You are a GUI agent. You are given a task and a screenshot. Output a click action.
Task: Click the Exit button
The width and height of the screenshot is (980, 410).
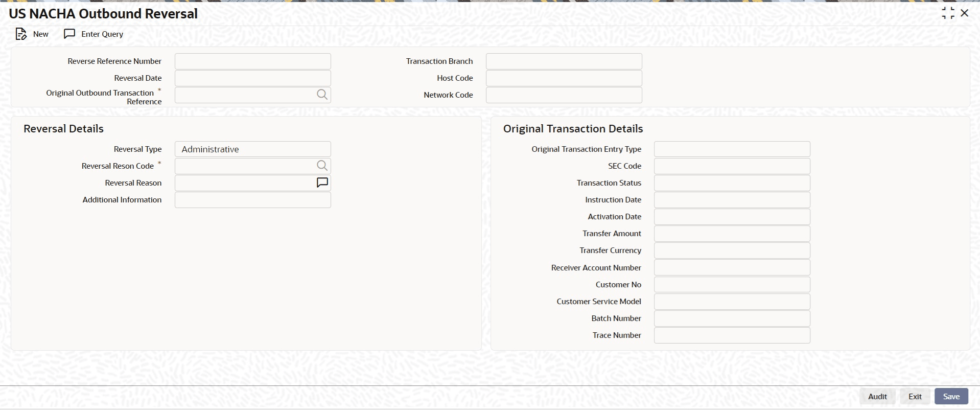[x=915, y=397]
